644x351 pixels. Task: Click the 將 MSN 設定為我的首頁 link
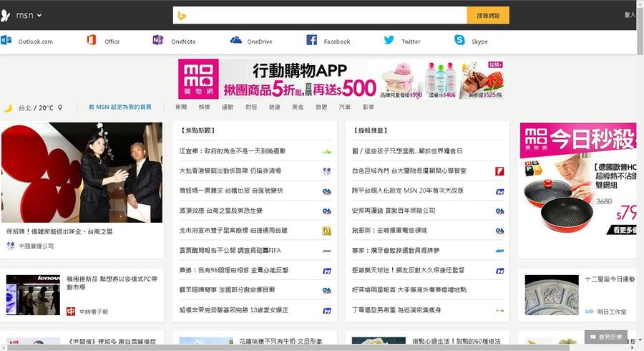pos(119,107)
